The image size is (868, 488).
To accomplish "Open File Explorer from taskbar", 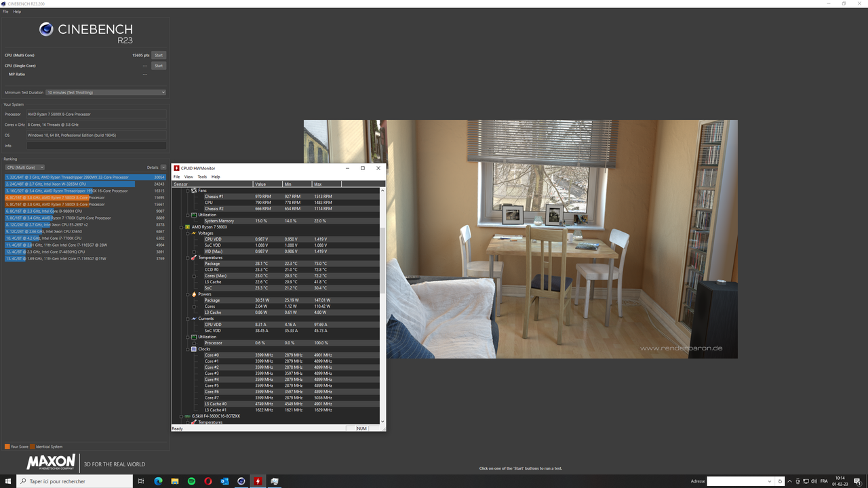I will tap(175, 481).
